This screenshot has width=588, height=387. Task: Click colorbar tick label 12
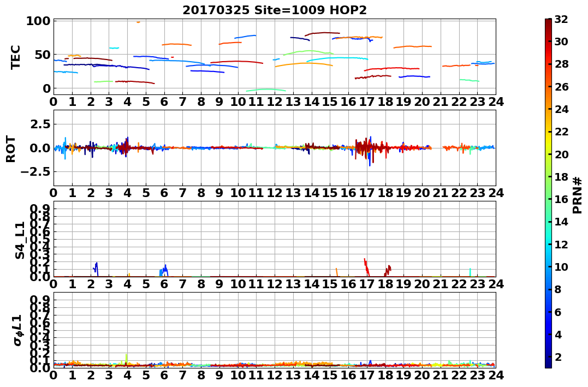tap(561, 244)
